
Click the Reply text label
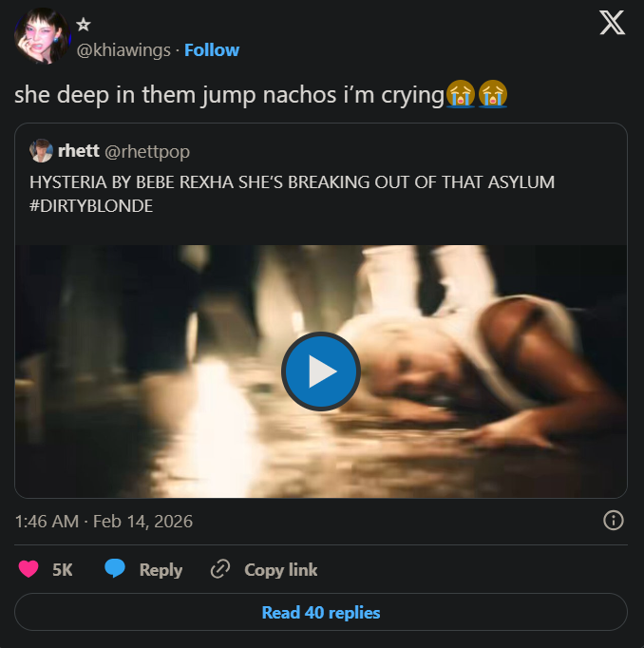pyautogui.click(x=161, y=570)
